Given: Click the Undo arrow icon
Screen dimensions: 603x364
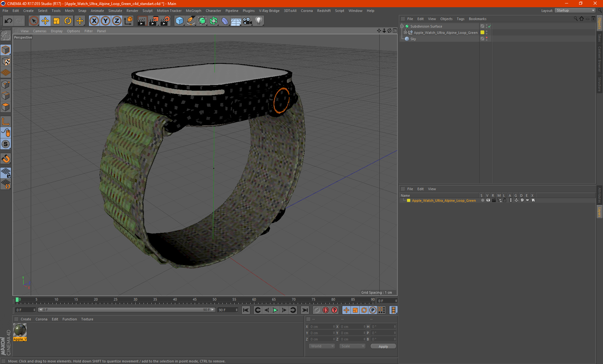Looking at the screenshot, I should point(8,21).
